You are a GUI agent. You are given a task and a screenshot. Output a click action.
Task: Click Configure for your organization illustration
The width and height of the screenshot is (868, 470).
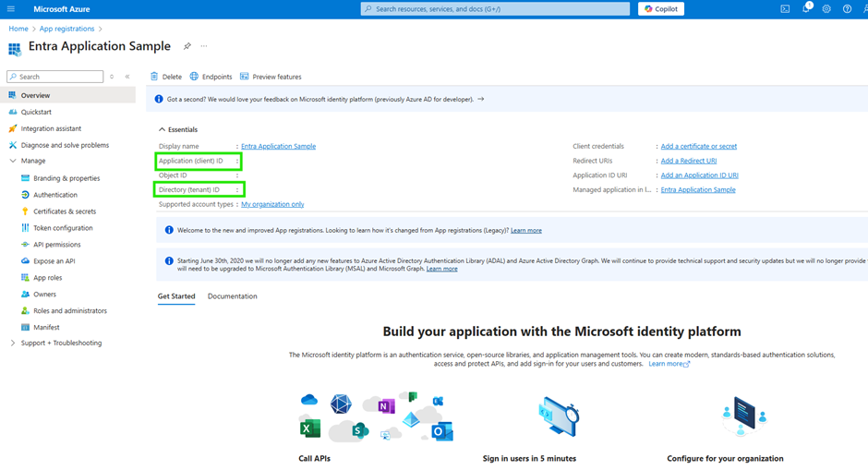click(743, 416)
